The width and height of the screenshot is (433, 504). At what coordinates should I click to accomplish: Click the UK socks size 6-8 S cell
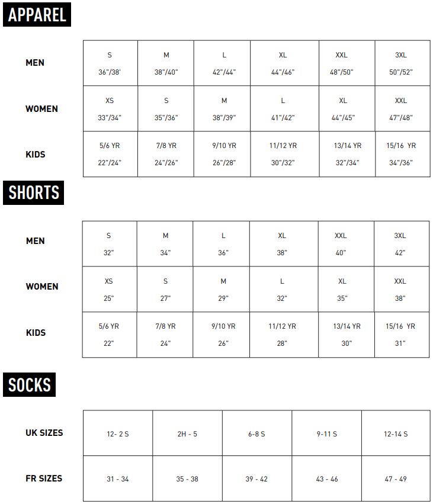pos(256,434)
